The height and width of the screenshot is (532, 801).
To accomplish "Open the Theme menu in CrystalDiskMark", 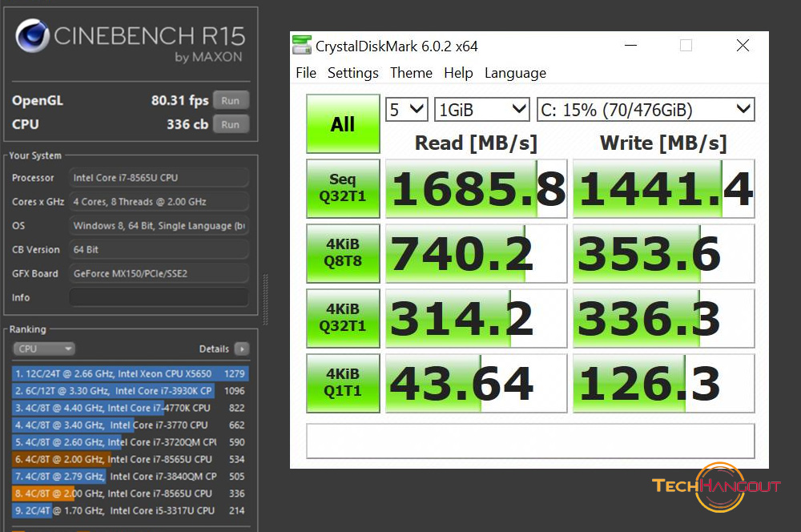I will pos(411,73).
